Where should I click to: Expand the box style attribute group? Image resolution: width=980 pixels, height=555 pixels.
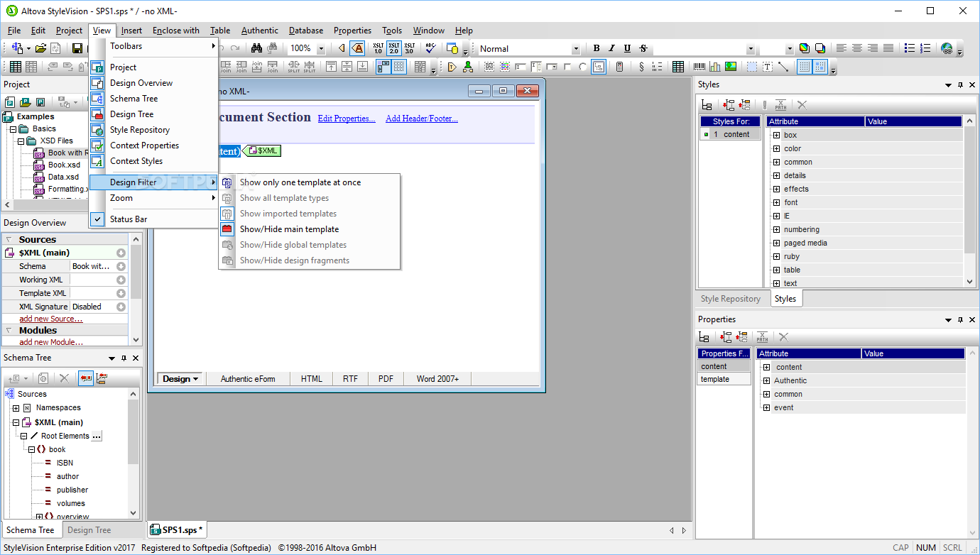coord(776,135)
